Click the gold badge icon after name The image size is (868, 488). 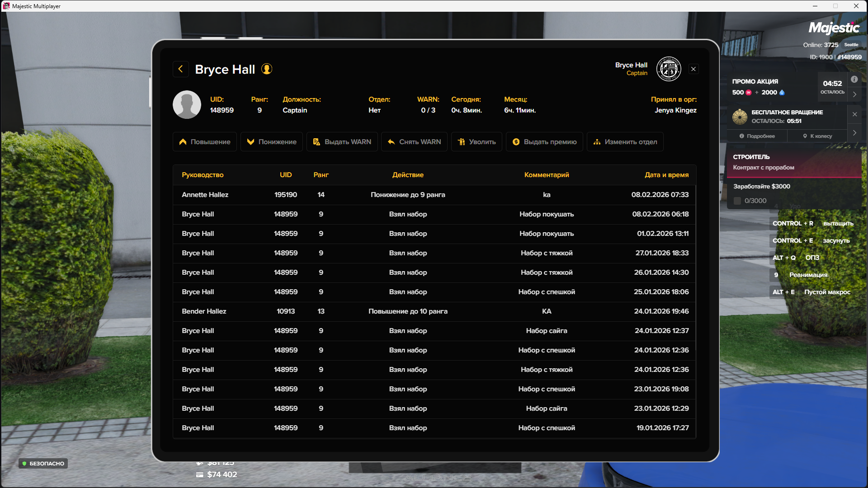tap(267, 69)
